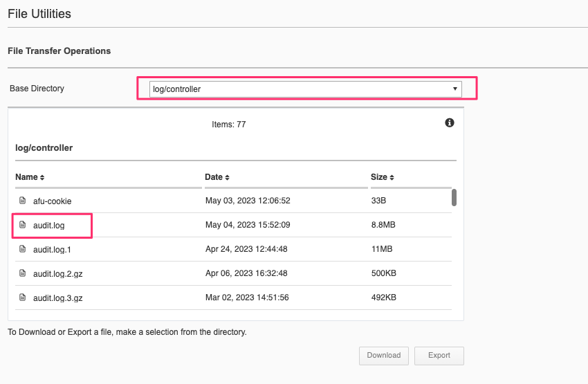This screenshot has width=588, height=384.
Task: Click the File Transfer Operations heading
Action: pos(59,51)
